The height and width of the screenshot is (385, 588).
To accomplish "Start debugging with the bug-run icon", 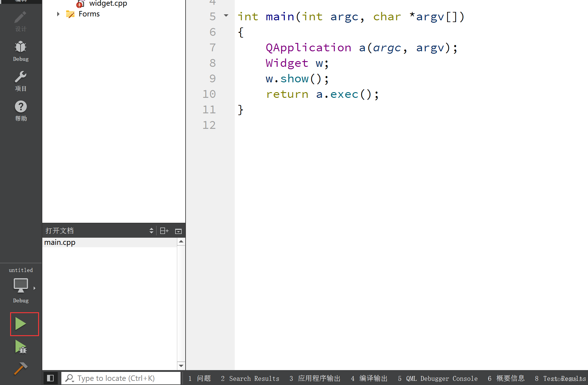I will click(x=21, y=347).
